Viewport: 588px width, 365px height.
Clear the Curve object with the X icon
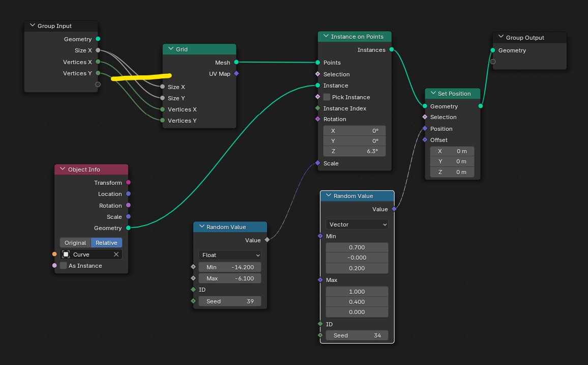(116, 255)
